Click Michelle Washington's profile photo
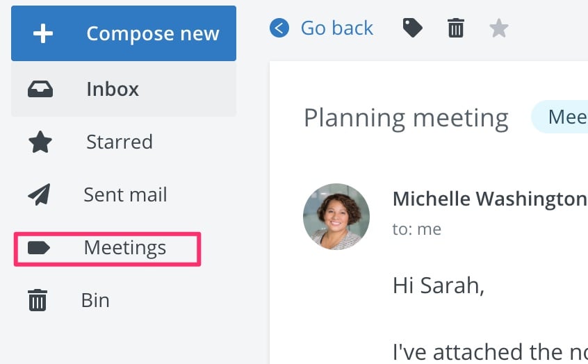Image resolution: width=588 pixels, height=364 pixels. pos(336,216)
